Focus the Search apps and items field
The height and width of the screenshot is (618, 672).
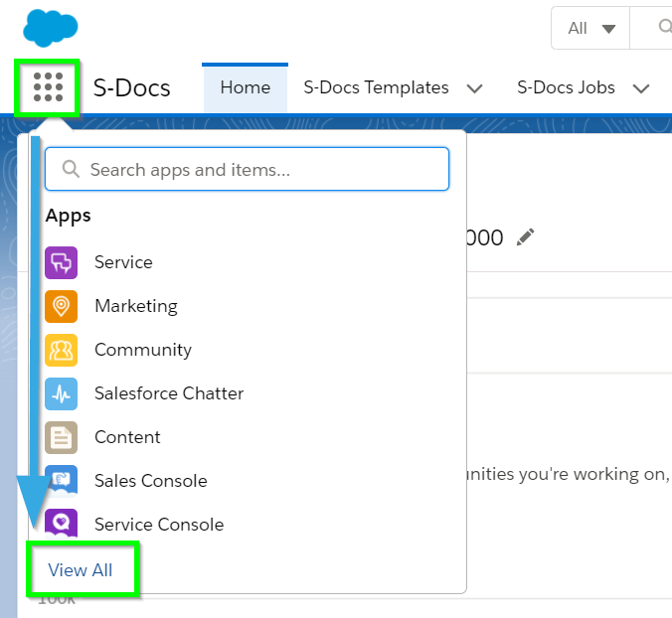coord(247,169)
